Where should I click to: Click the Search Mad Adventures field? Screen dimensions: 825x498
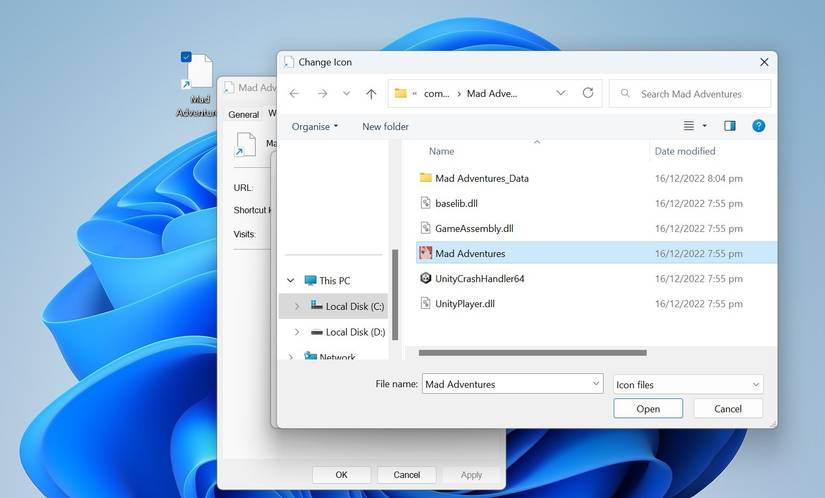700,94
